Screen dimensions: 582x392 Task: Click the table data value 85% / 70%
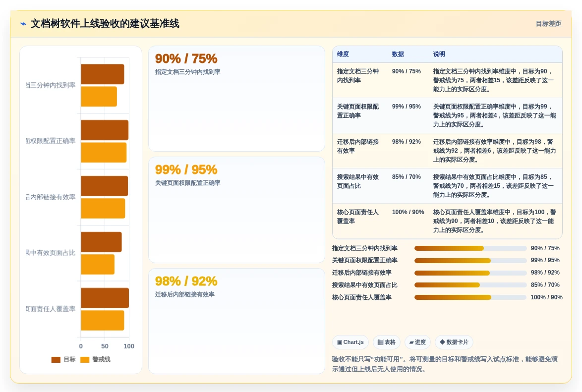point(407,177)
